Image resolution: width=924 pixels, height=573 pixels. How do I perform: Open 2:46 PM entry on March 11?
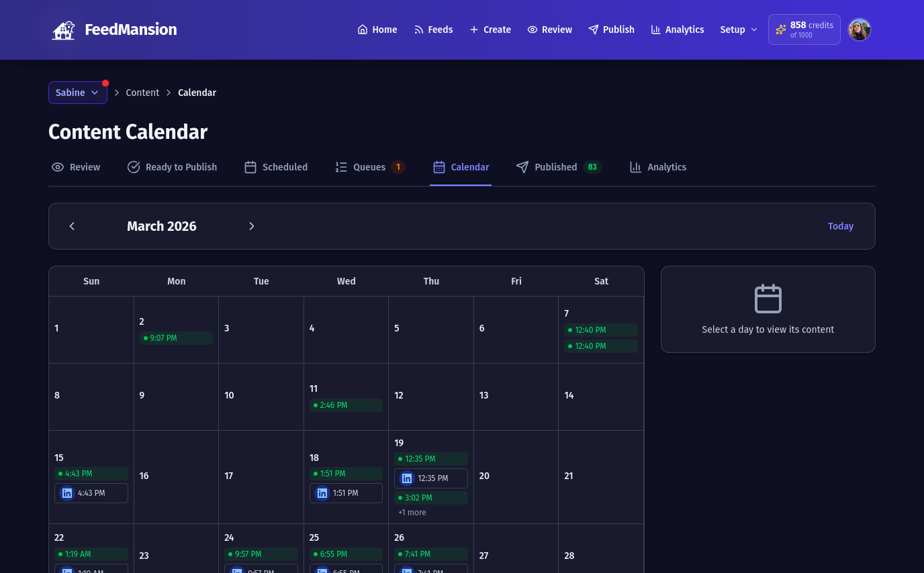(x=346, y=405)
